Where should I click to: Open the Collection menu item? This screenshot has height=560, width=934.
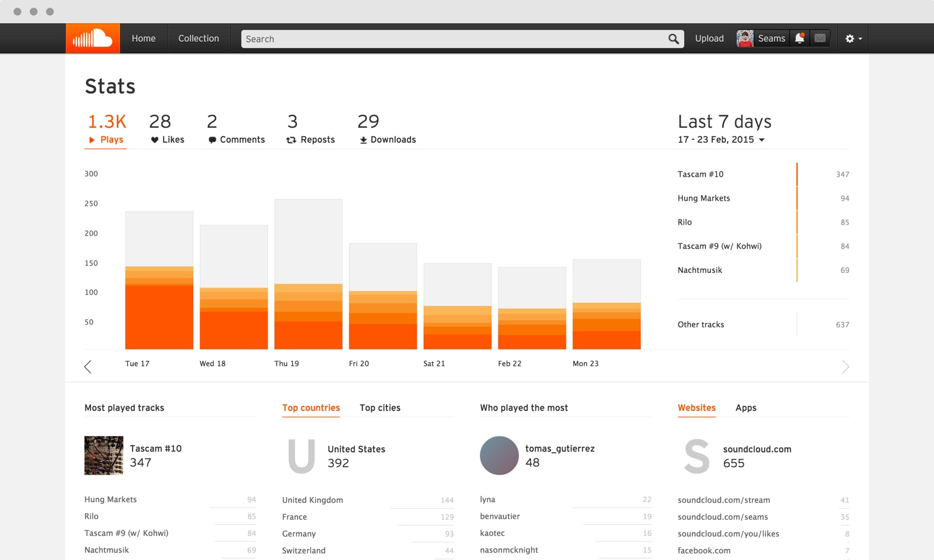(198, 38)
